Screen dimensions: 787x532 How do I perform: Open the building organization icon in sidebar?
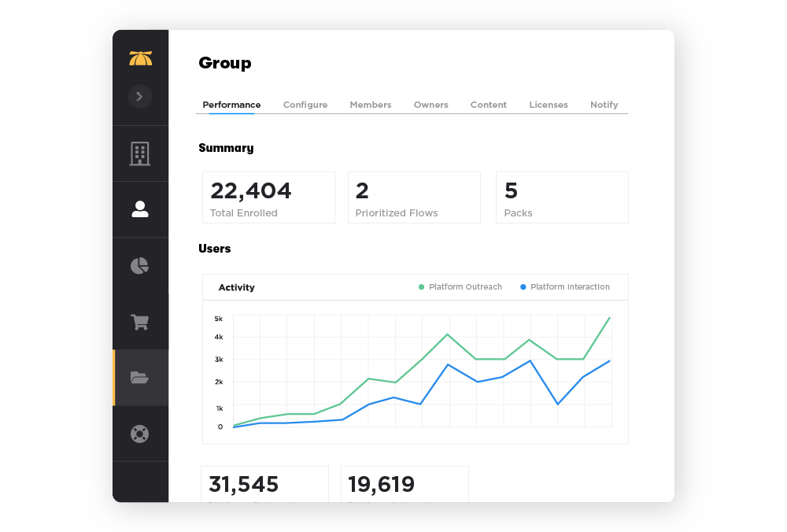tap(140, 153)
